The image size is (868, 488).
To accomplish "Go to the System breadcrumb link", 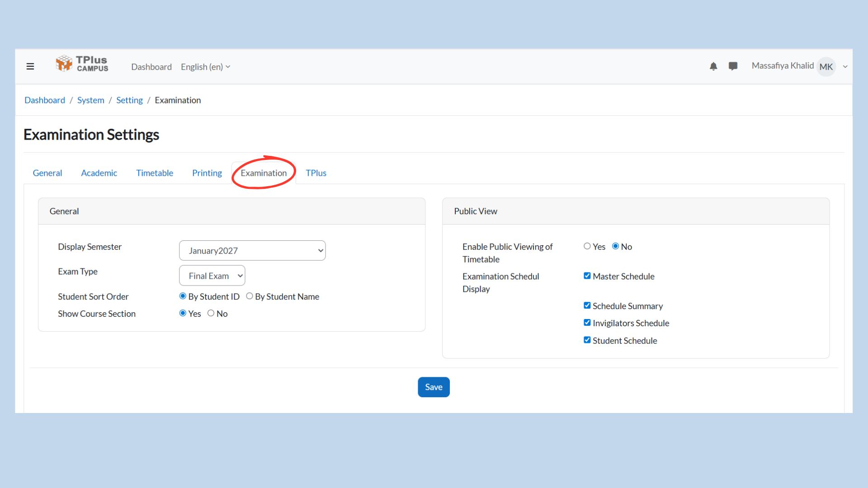I will [x=90, y=100].
